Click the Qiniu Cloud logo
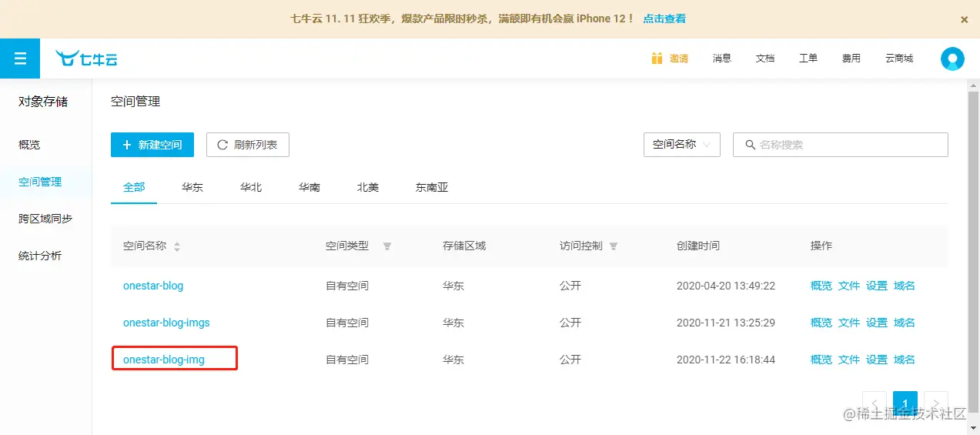980x435 pixels. coord(86,59)
